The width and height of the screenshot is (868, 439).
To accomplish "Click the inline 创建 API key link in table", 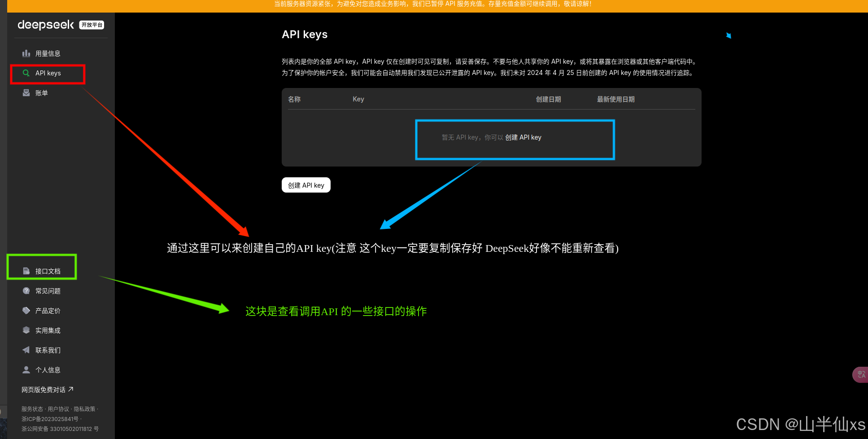I will pos(523,137).
